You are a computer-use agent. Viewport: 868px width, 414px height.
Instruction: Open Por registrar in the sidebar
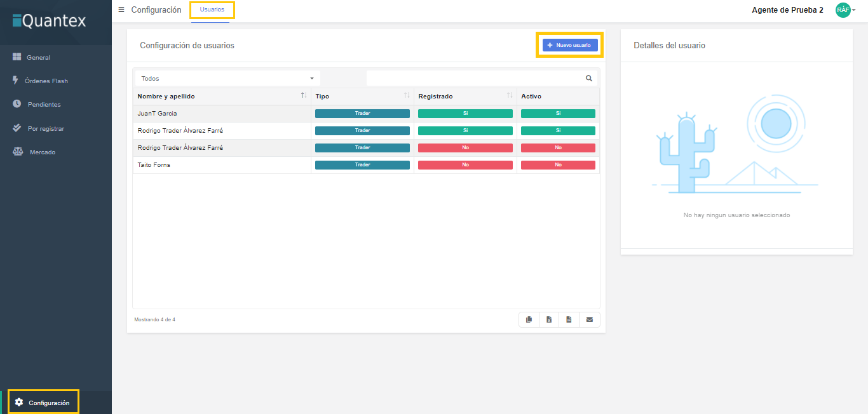46,129
